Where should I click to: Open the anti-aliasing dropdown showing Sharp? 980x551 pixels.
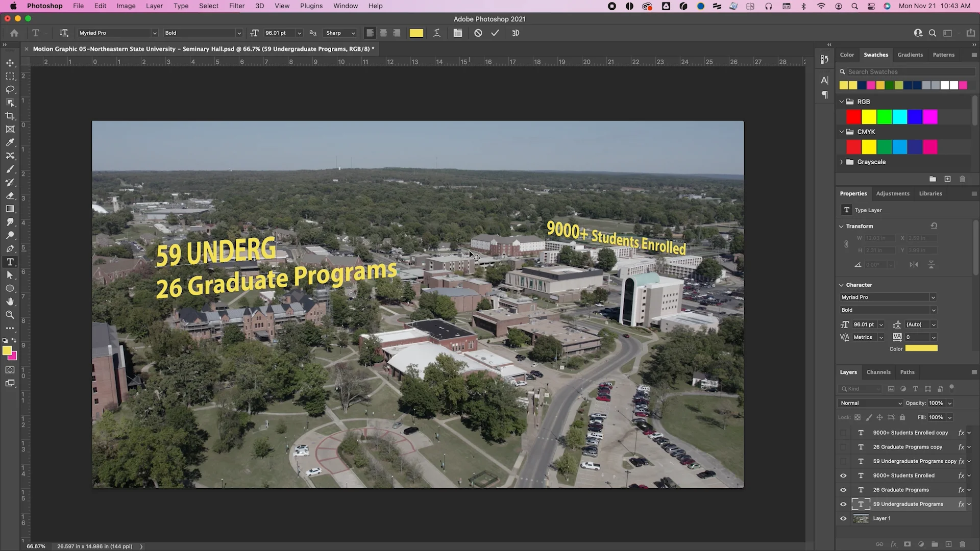pos(339,33)
